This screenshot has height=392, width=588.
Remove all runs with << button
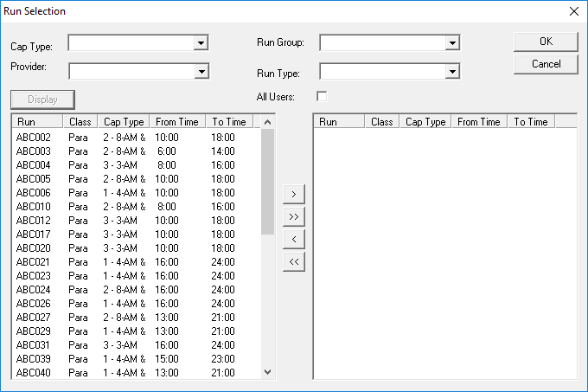[x=294, y=261]
